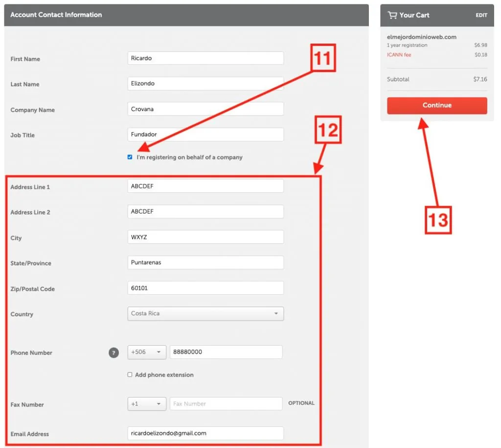Click the $6.98 registration price
501x448 pixels.
point(480,45)
